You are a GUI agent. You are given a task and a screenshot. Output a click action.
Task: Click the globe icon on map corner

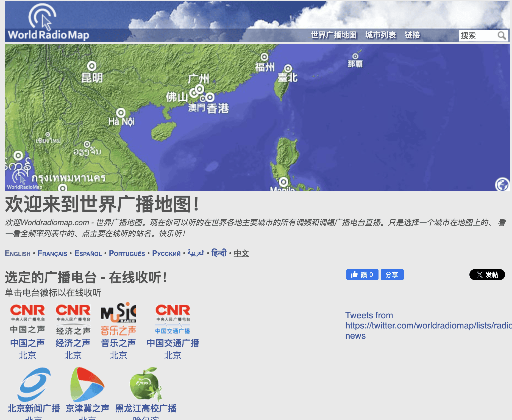[x=502, y=184]
